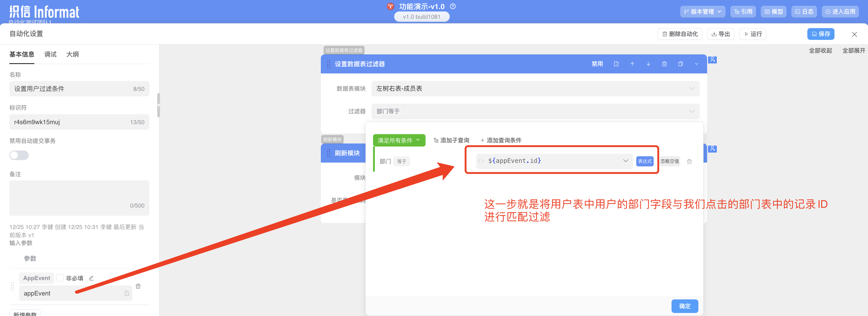
Task: Switch to the 大纲 tab
Action: click(72, 54)
